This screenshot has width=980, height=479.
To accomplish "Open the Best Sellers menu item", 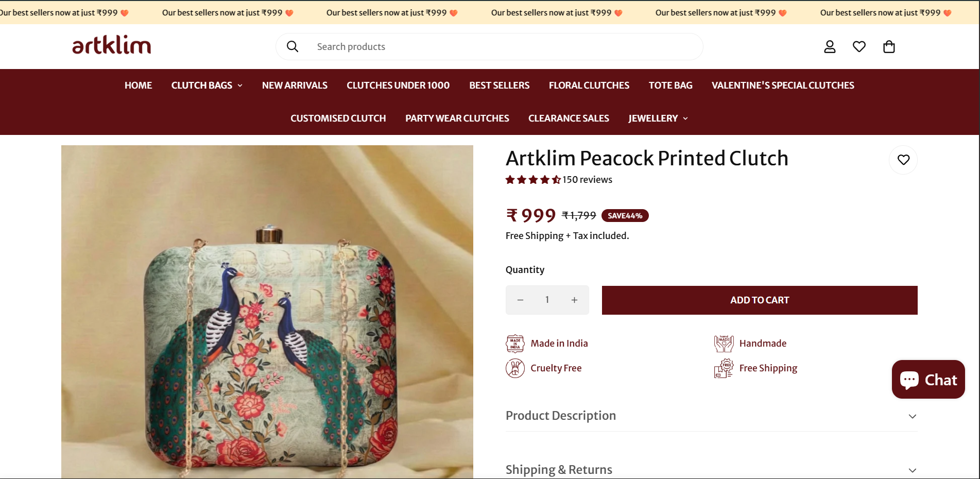I will 499,85.
